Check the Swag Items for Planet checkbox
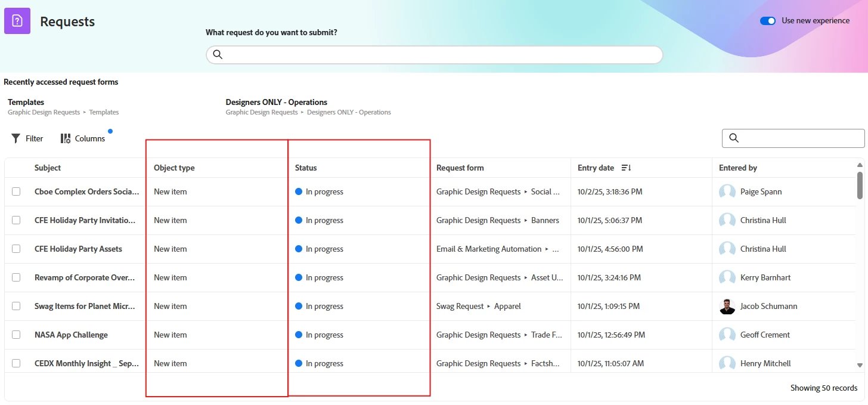 tap(16, 306)
